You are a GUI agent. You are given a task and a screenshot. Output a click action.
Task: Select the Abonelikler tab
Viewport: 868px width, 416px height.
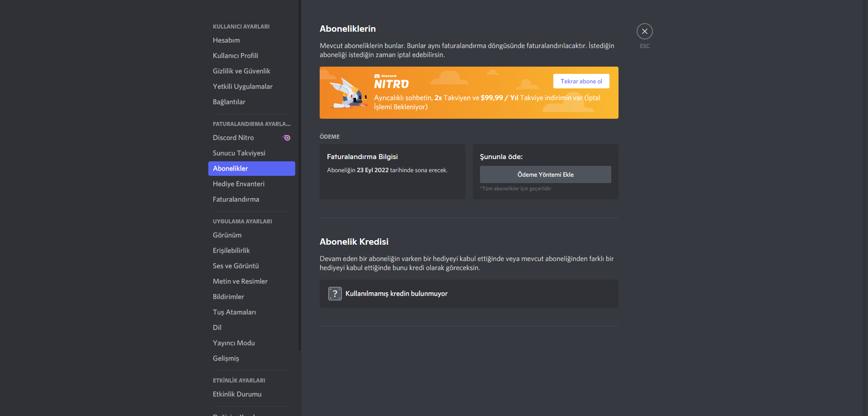click(x=251, y=169)
